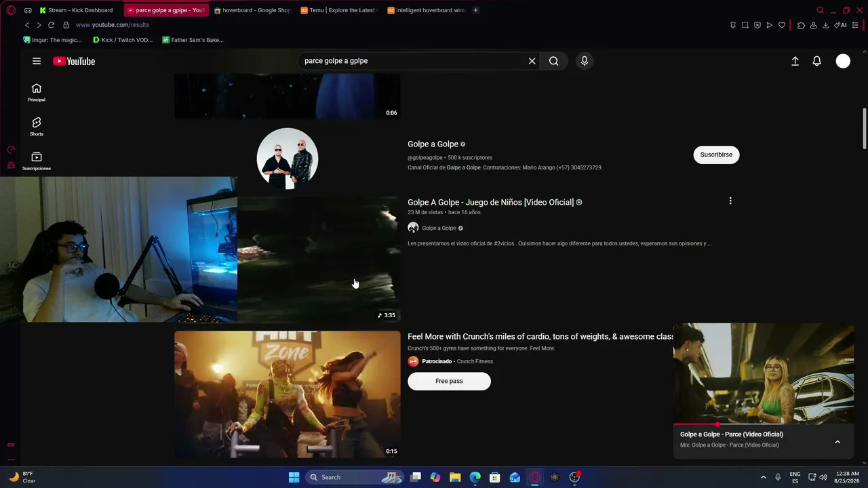The width and height of the screenshot is (868, 488).
Task: Seek using the miniplayer red progress bar
Action: [x=764, y=425]
